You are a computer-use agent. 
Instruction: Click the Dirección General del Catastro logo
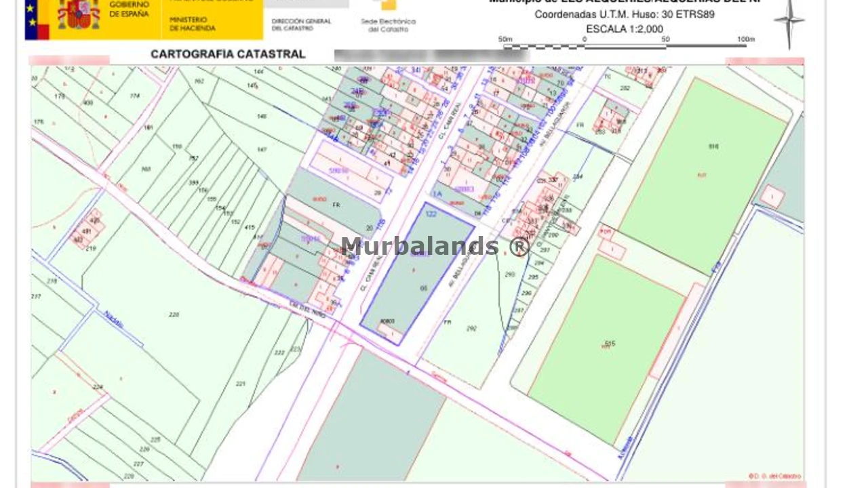(x=301, y=25)
